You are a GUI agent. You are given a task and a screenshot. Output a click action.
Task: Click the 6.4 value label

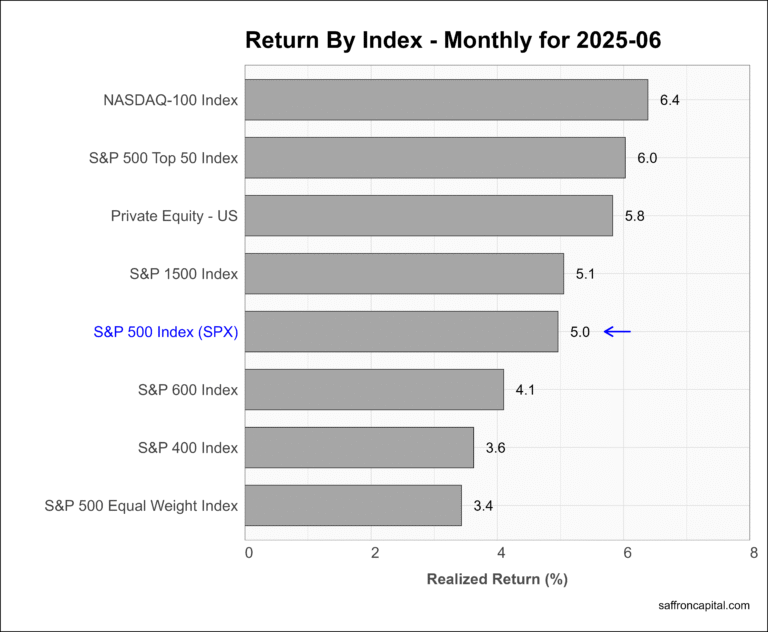pyautogui.click(x=670, y=100)
